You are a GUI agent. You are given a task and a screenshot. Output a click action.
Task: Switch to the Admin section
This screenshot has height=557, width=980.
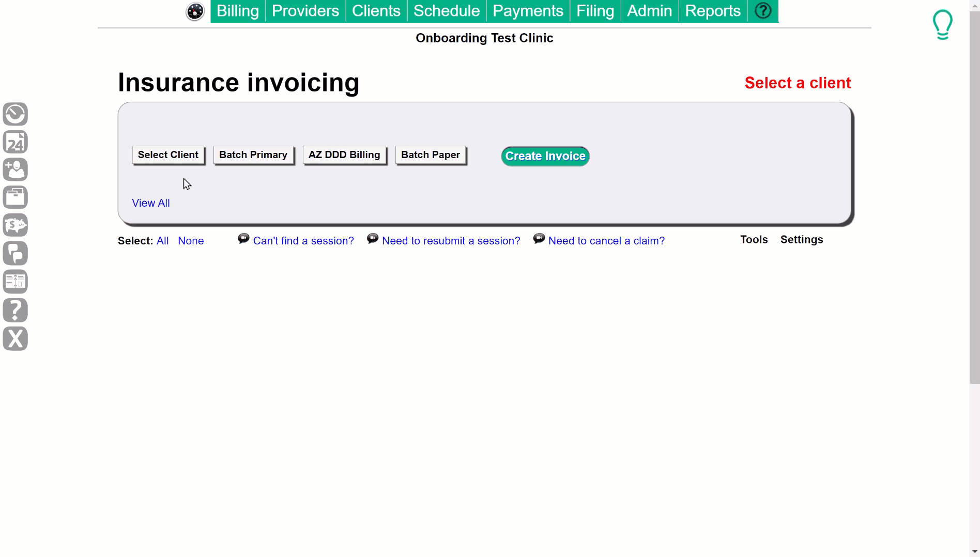(649, 11)
